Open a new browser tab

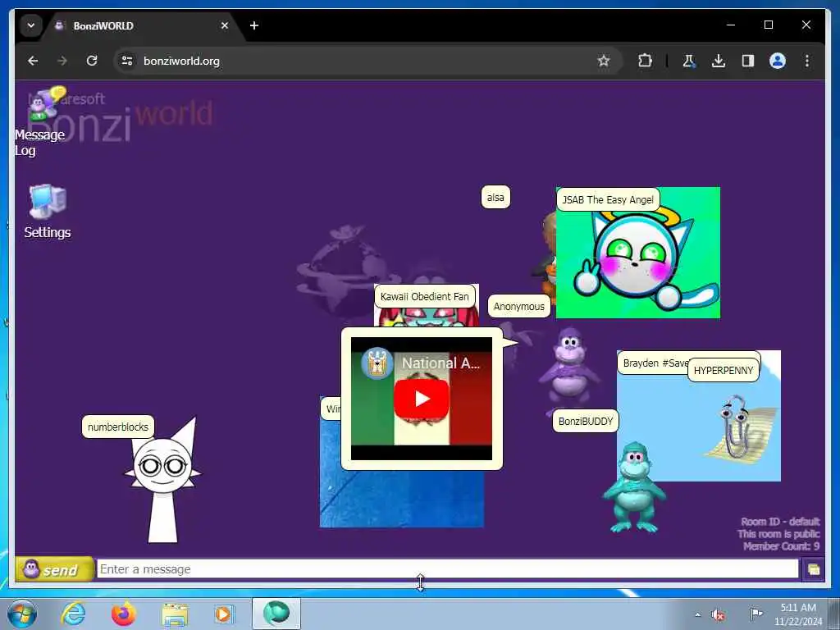254,25
